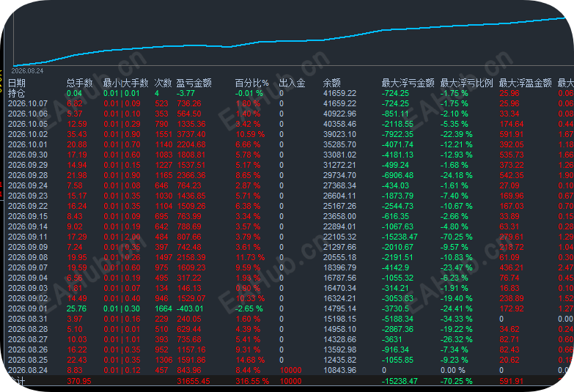Select the 2026.08.27 date row
This screenshot has width=574, height=392.
click(28, 339)
